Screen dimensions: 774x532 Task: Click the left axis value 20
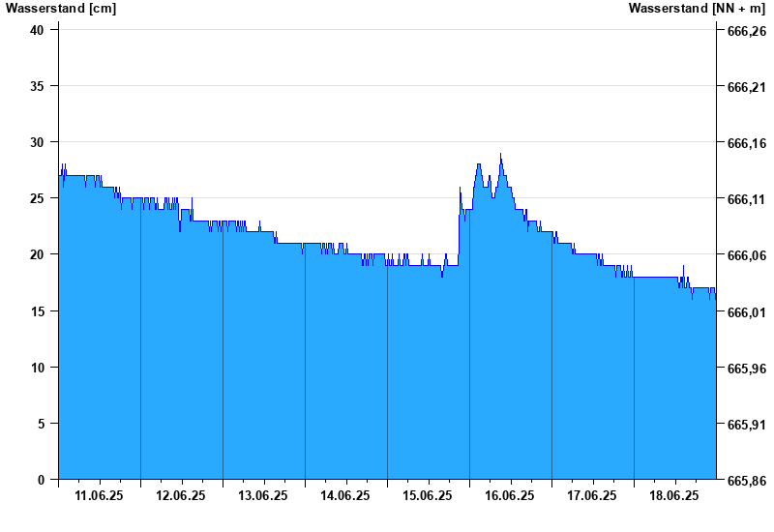(37, 254)
